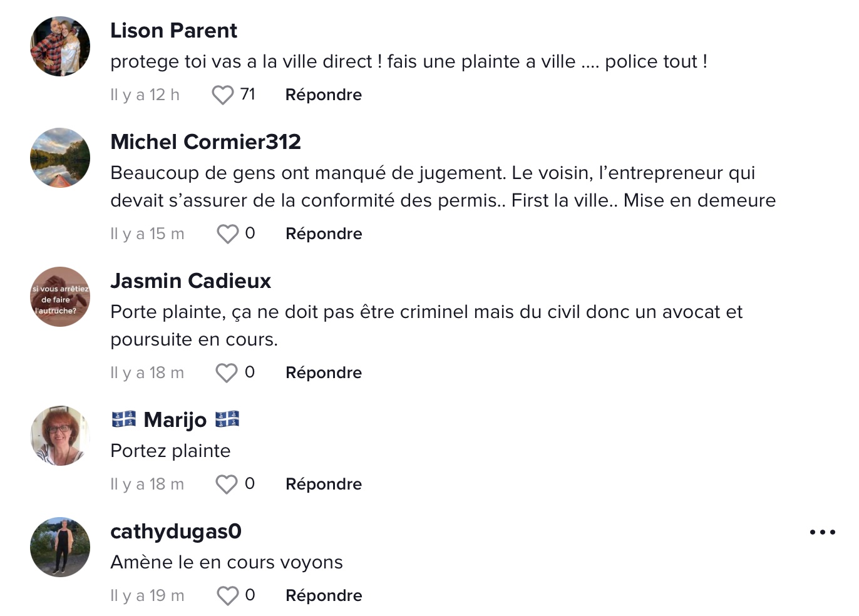
Task: Open the Jasmin Cadieux username link
Action: 190,281
